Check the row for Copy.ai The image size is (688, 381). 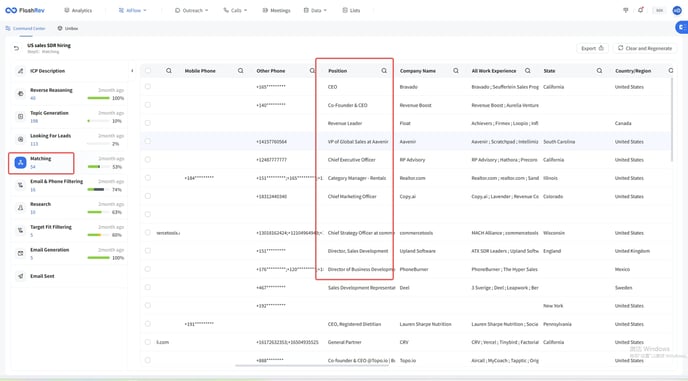(148, 196)
